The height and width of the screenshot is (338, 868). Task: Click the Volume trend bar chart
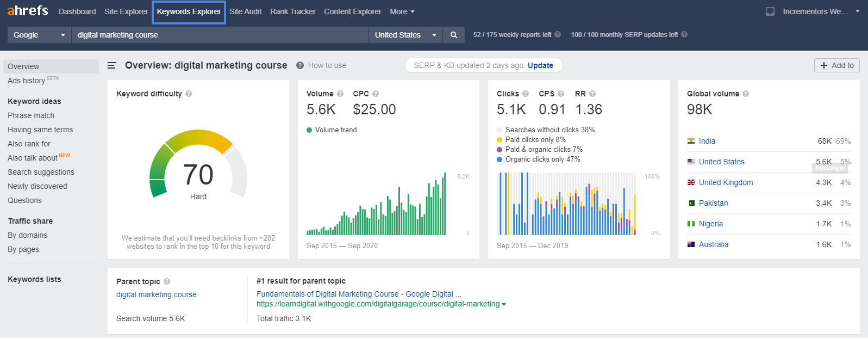click(x=376, y=204)
